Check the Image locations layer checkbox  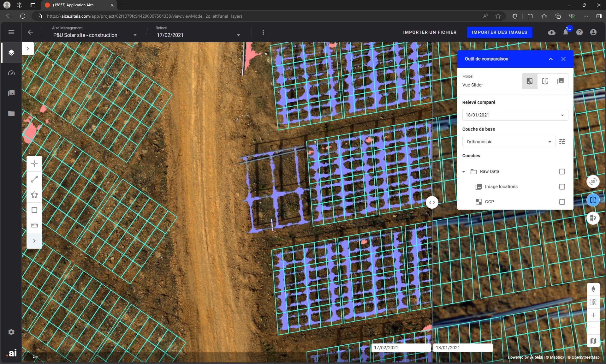click(x=562, y=187)
